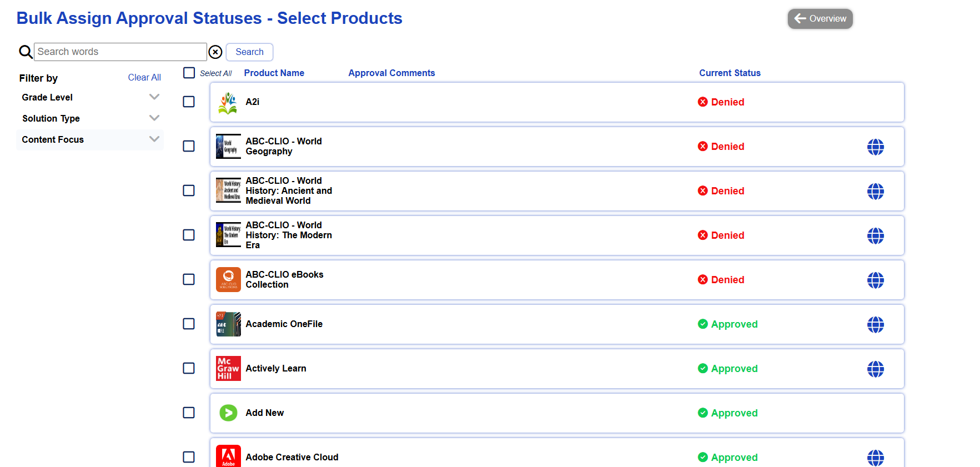Image resolution: width=980 pixels, height=467 pixels.
Task: Click into the Search words field
Action: pos(120,52)
